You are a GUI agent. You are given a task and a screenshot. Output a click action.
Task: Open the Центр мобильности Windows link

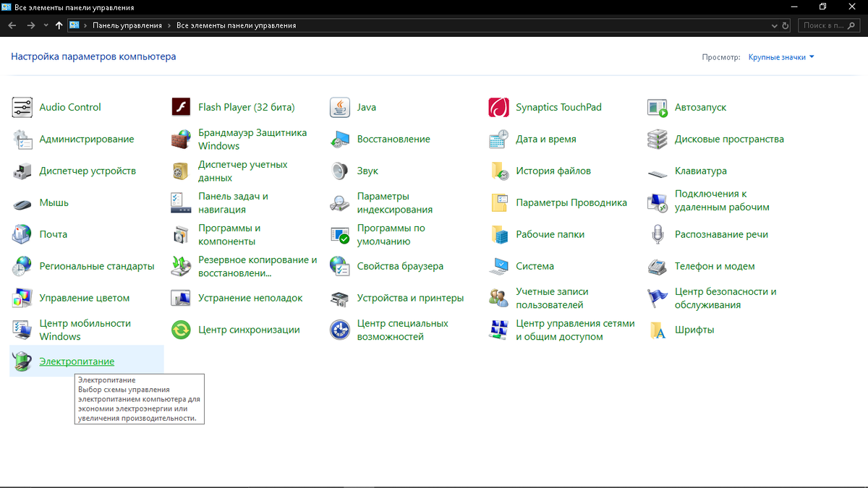pos(85,330)
